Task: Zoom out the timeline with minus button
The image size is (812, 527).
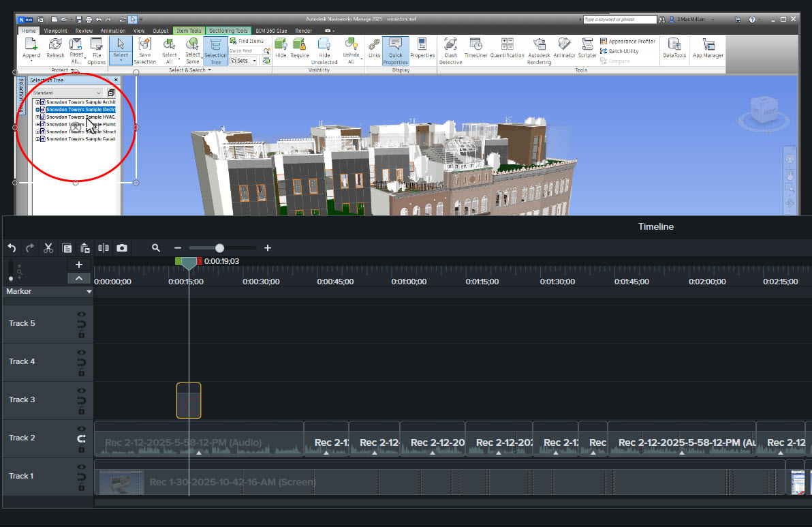Action: 178,248
